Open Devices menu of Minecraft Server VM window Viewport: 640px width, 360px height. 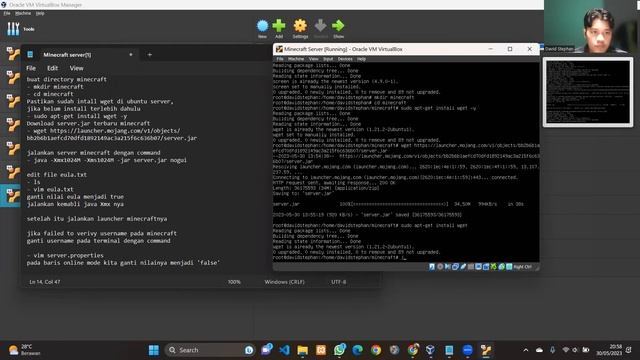pos(345,59)
